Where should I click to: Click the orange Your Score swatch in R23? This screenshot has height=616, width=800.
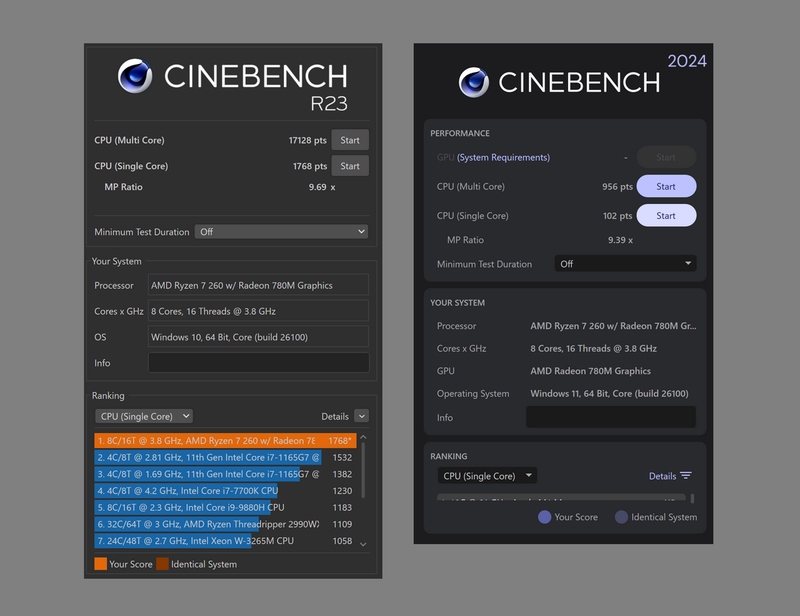[100, 564]
